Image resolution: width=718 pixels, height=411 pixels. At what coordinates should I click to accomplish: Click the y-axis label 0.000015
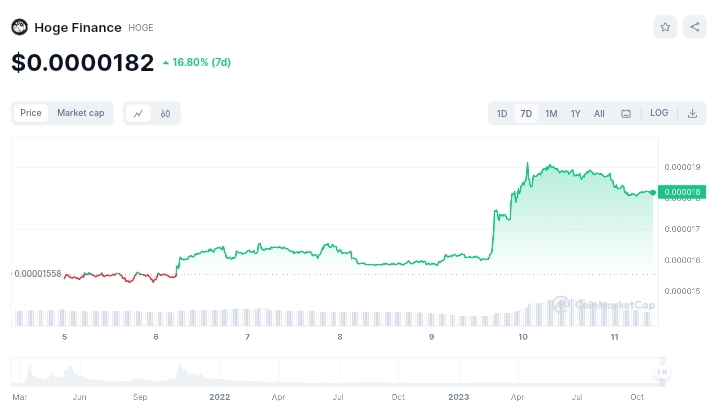click(682, 291)
